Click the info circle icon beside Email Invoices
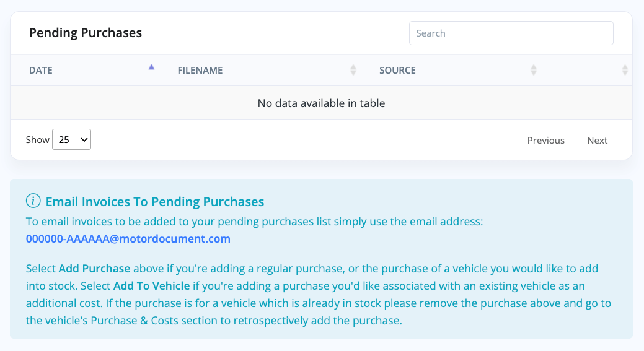Screen dimensions: 644x351 (x=33, y=201)
